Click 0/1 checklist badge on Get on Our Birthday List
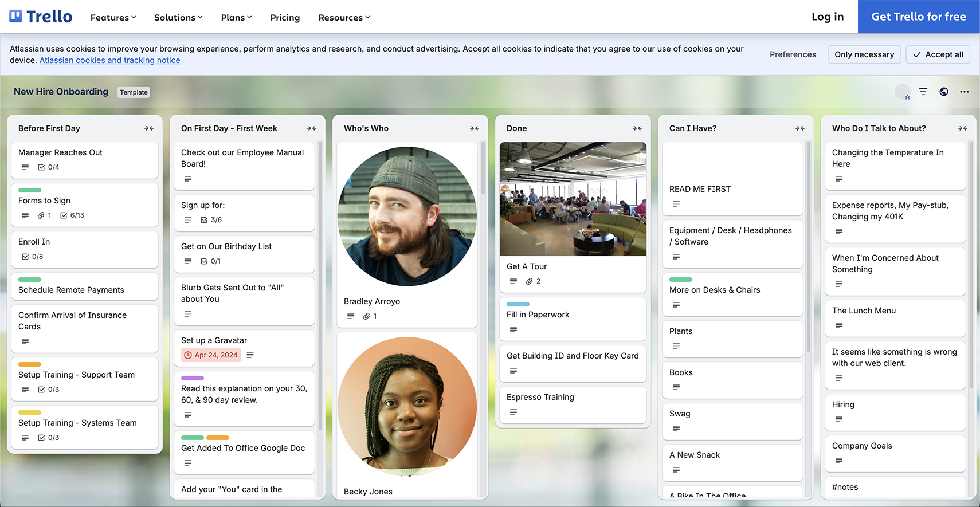The image size is (980, 507). coord(211,261)
